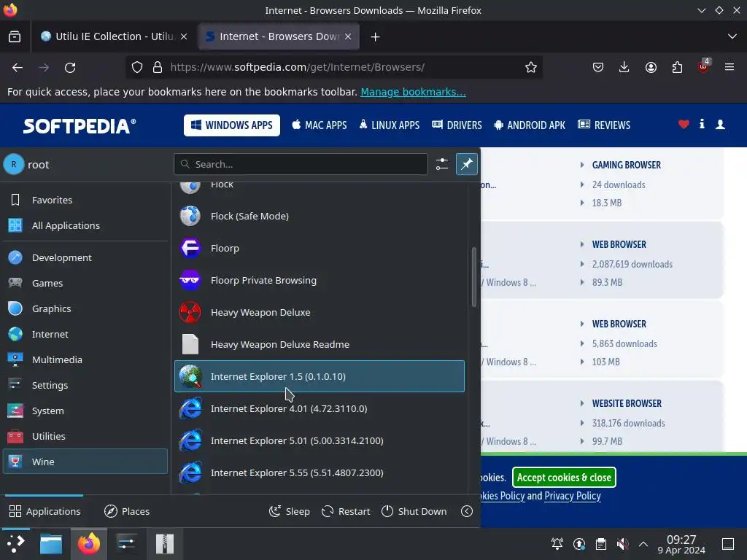Open Mac Apps section

(x=320, y=125)
